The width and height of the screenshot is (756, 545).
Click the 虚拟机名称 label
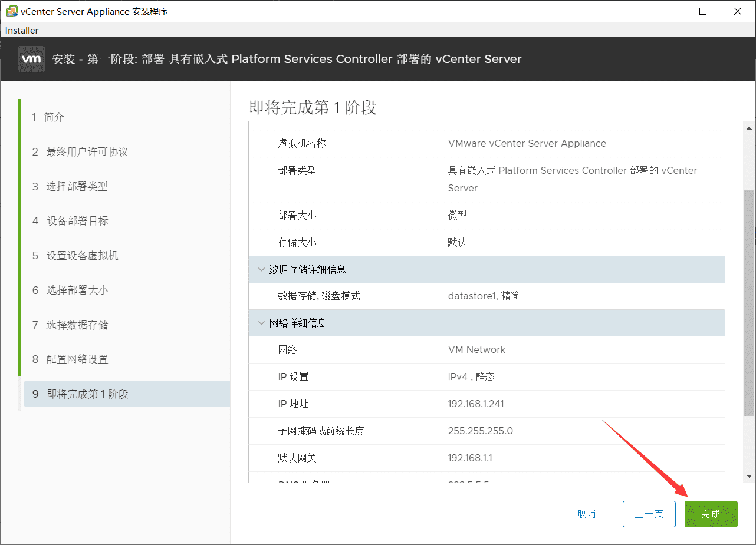302,143
